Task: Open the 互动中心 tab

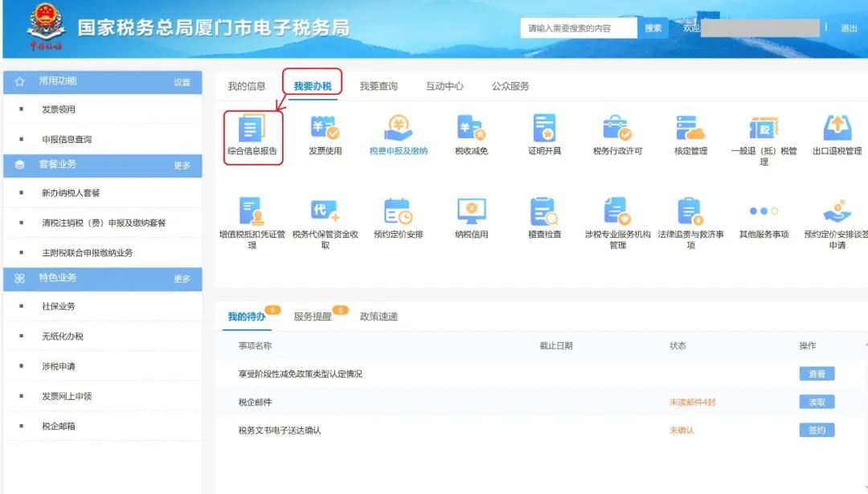Action: coord(446,84)
